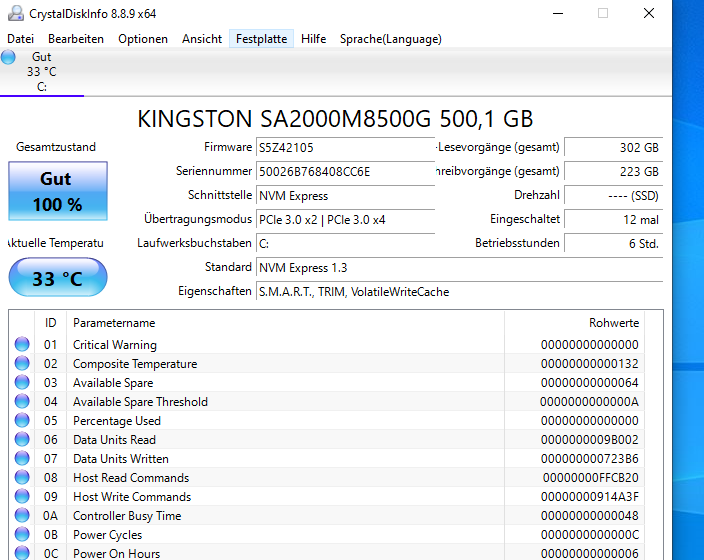704x560 pixels.
Task: Click the status orb for Data Units Written
Action: [22, 459]
